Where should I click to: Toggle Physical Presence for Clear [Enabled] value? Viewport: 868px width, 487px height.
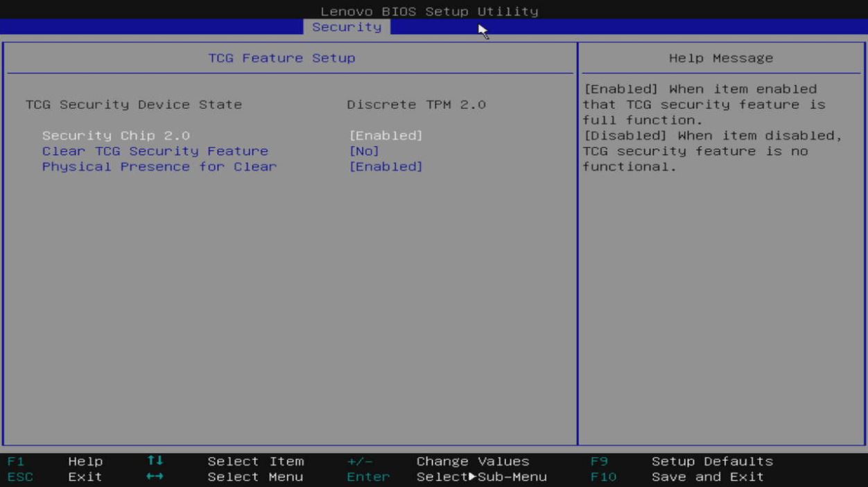click(385, 167)
